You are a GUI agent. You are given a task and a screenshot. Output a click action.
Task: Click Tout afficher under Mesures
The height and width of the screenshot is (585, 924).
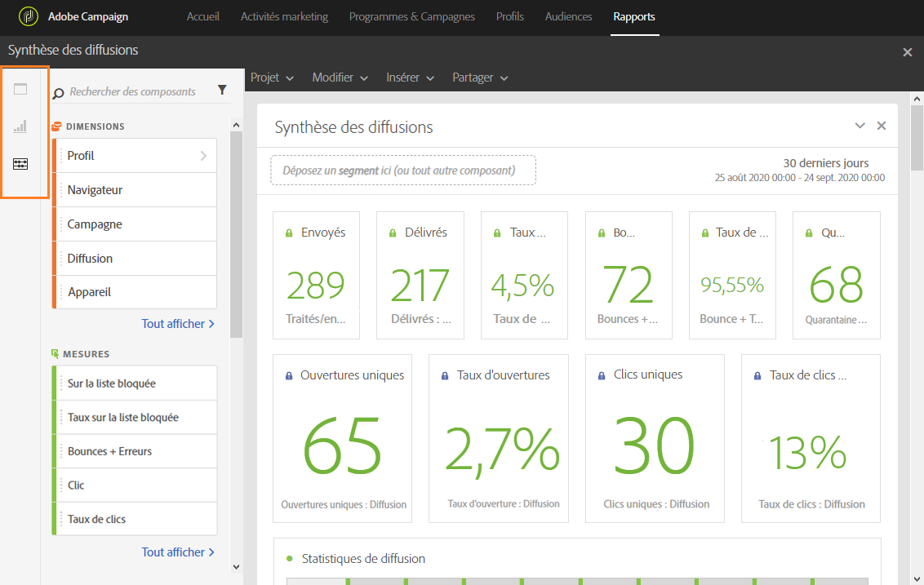coord(178,552)
